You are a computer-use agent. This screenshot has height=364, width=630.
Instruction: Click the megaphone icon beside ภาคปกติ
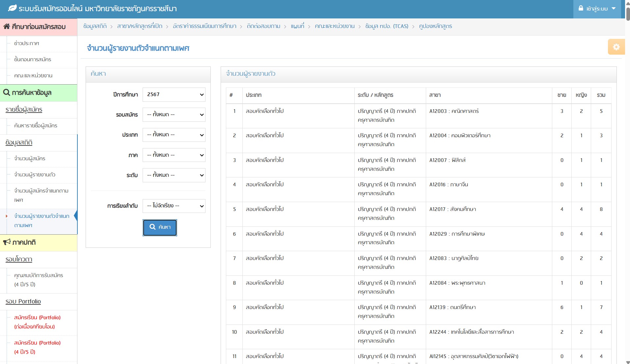coord(7,242)
